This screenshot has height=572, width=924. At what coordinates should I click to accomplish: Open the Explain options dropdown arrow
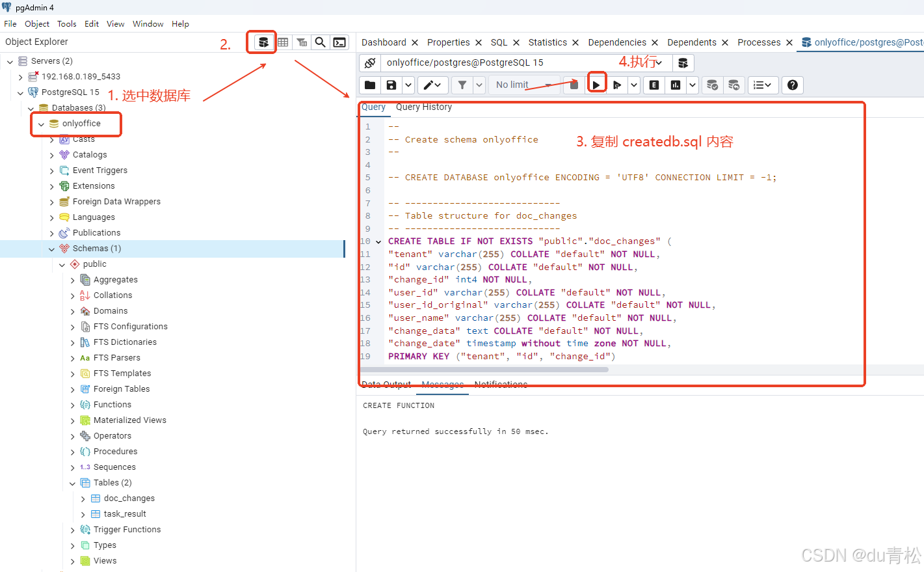click(x=693, y=85)
